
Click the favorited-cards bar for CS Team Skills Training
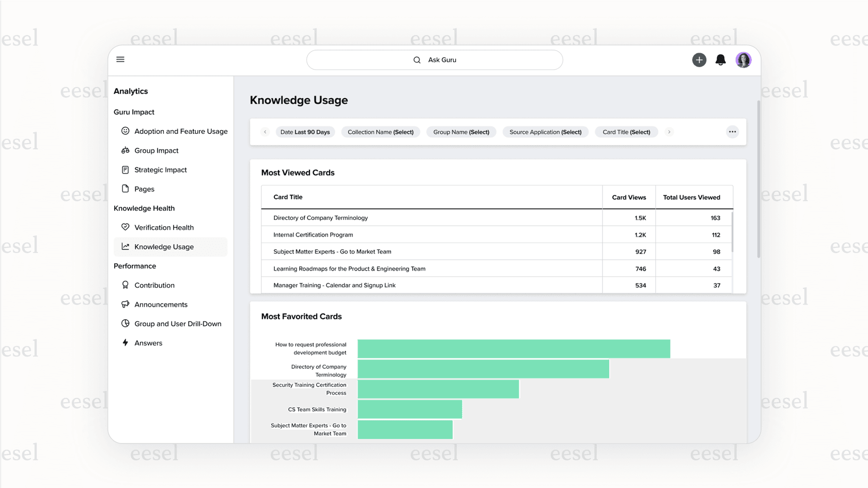[410, 409]
